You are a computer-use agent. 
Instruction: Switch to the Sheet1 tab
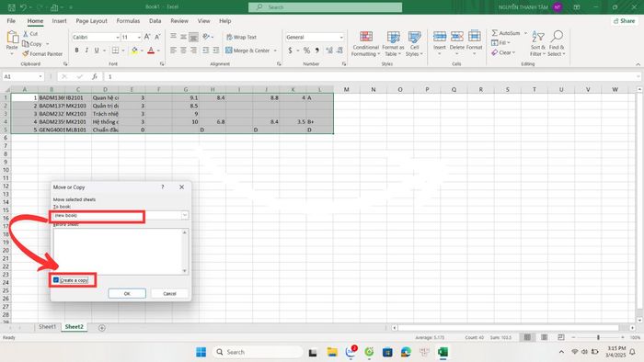[x=47, y=327]
